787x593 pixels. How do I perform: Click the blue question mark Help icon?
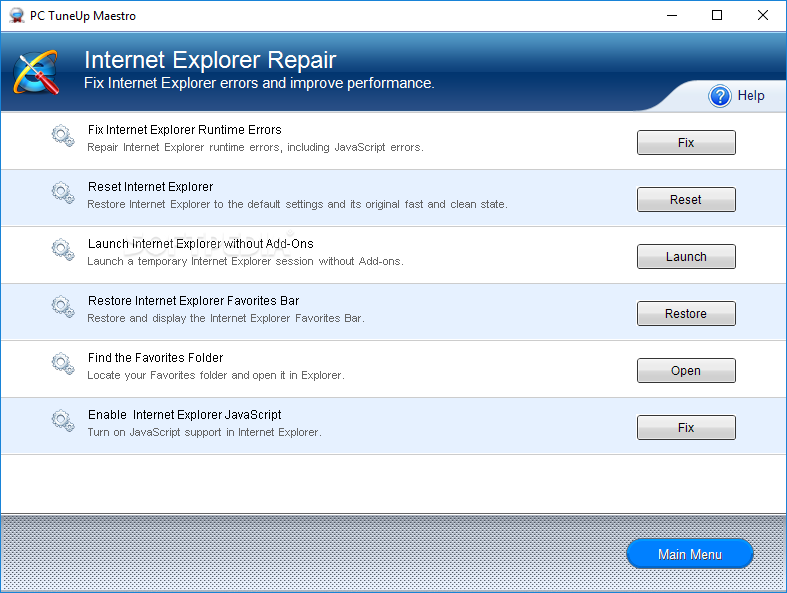coord(720,96)
